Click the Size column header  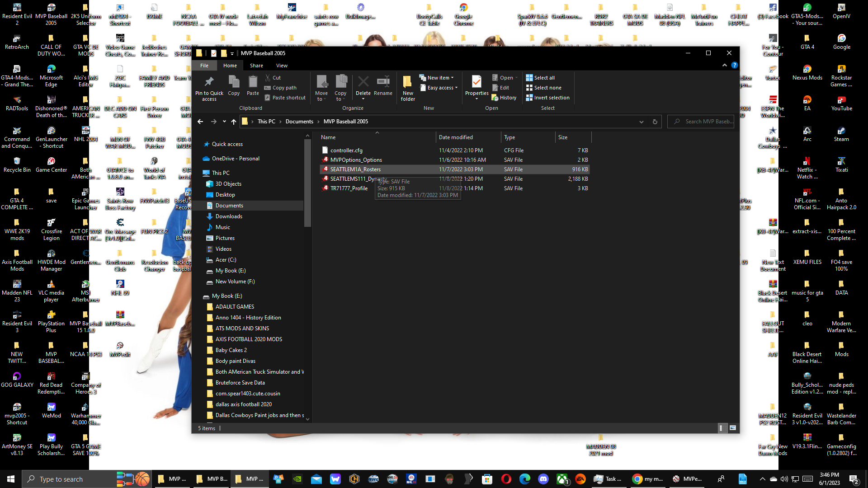pos(573,137)
